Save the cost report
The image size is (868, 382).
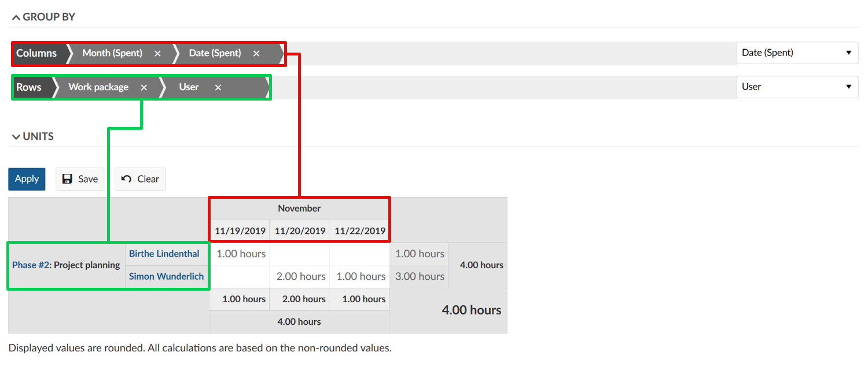coord(80,179)
